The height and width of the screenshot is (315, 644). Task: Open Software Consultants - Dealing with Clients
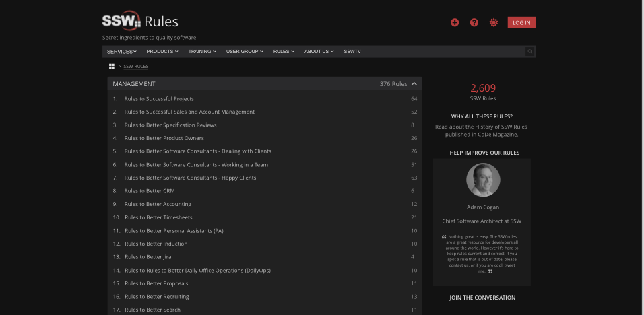point(197,151)
